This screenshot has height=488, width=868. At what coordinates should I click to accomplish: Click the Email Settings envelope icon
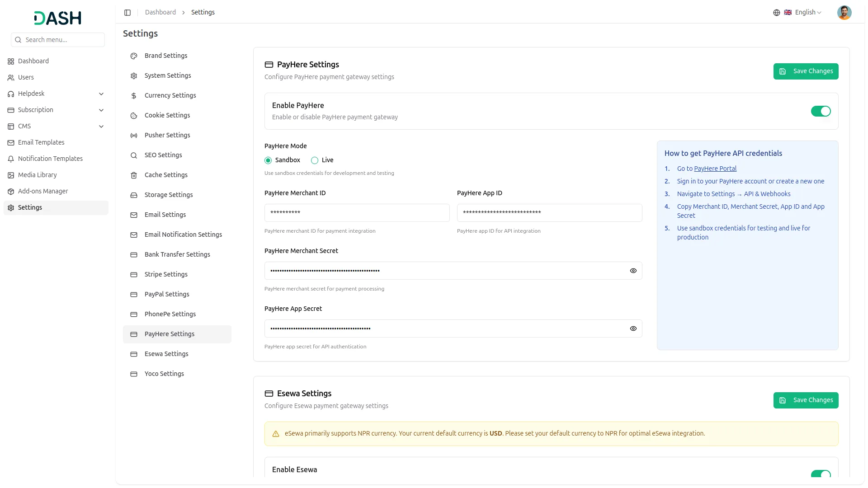(x=134, y=215)
